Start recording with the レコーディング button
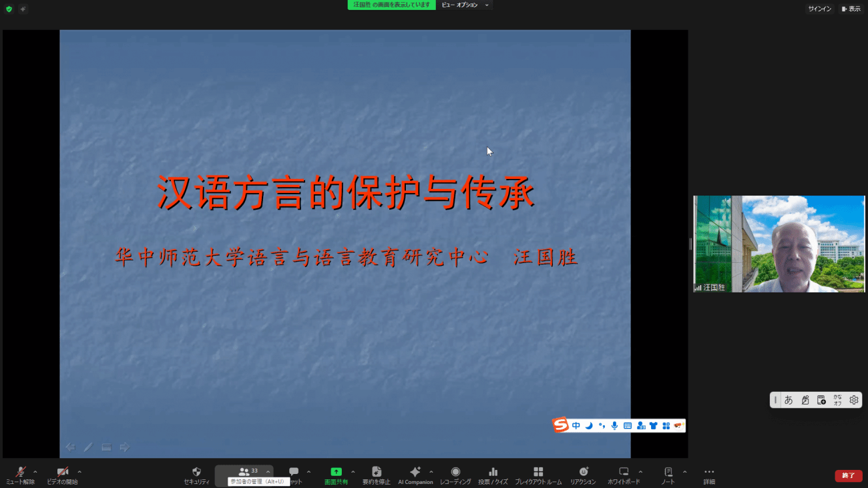868x488 pixels. (x=455, y=474)
